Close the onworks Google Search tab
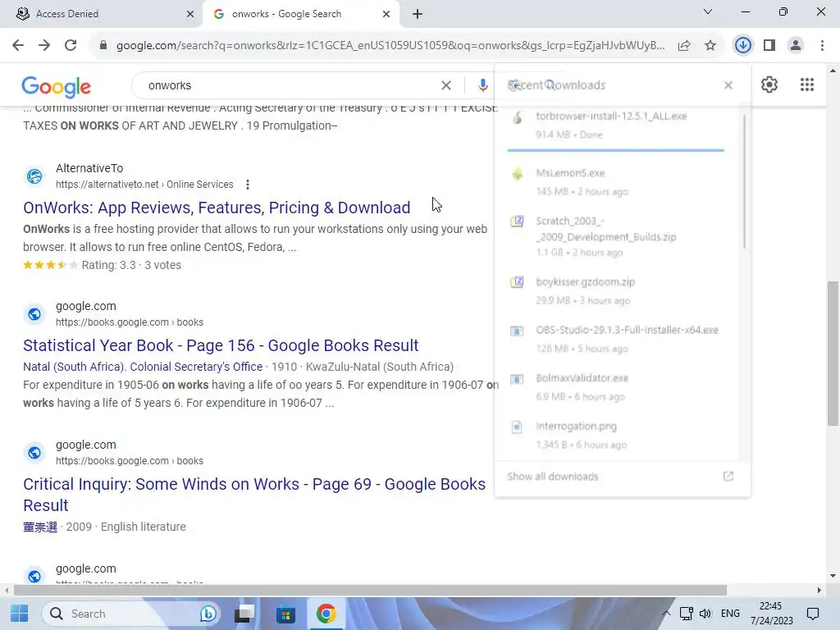The height and width of the screenshot is (630, 840). [x=386, y=14]
